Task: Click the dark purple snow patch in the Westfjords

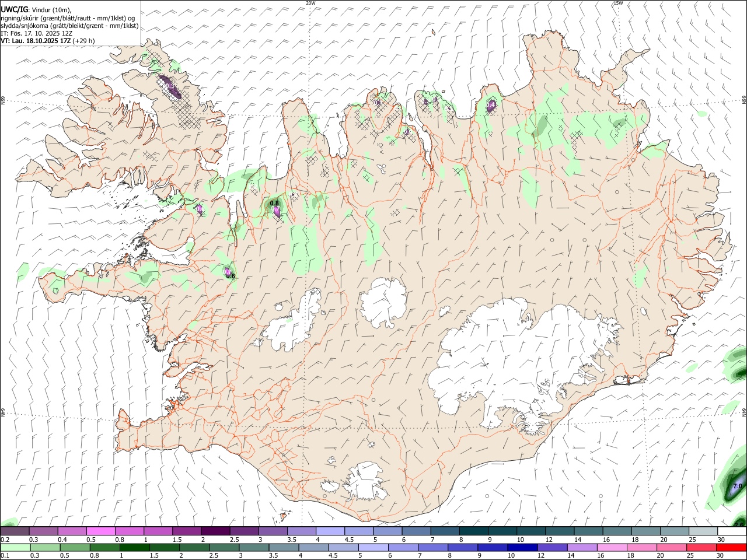Action: click(169, 86)
